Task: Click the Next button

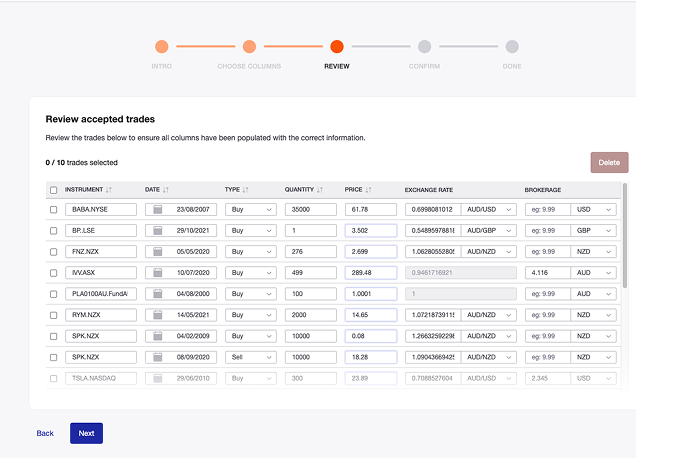Action: tap(86, 433)
